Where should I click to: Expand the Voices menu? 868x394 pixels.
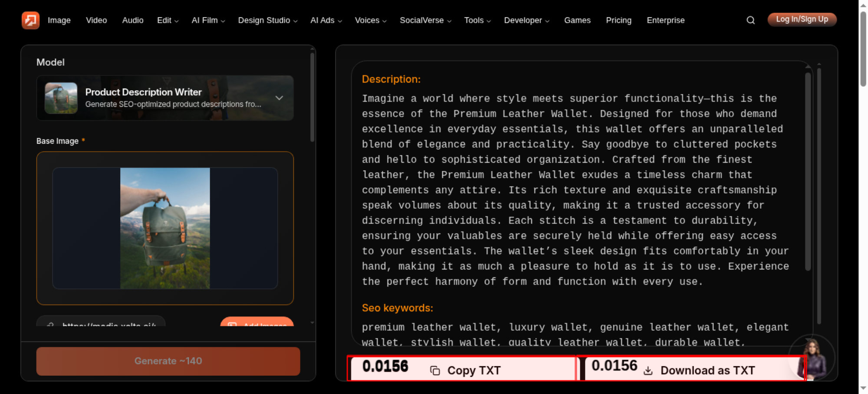pos(371,20)
